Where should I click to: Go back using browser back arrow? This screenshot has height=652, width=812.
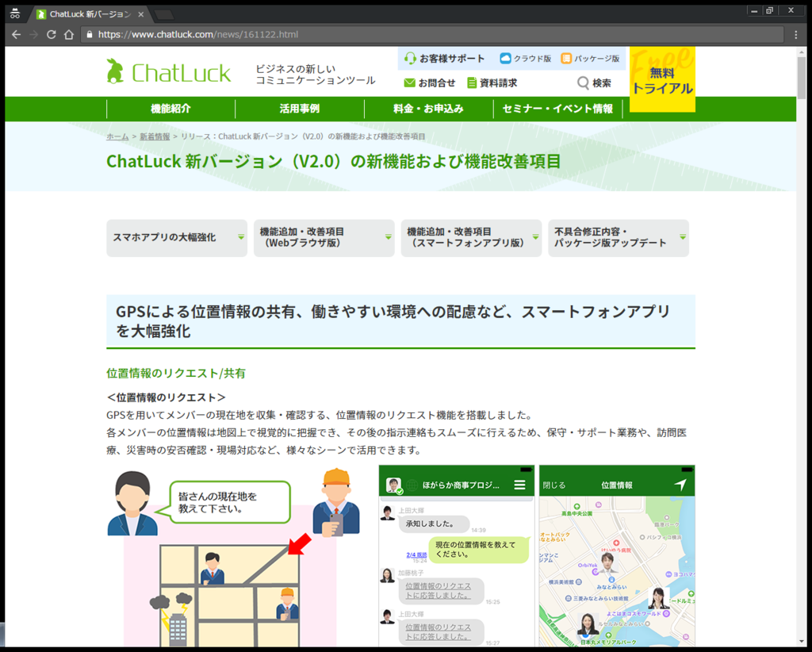17,35
